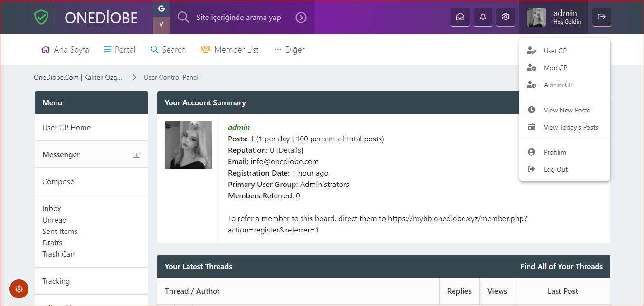This screenshot has height=306, width=644.
Task: Click Find All of Your Threads
Action: [561, 267]
